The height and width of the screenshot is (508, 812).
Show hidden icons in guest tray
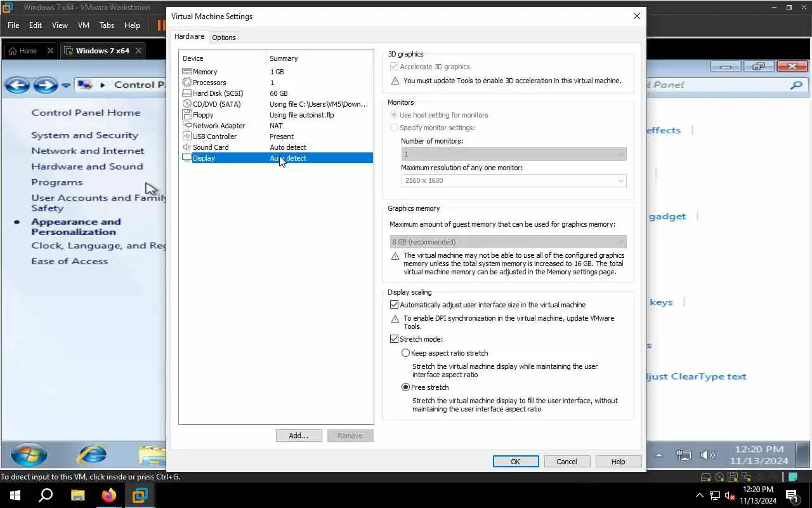pos(660,455)
